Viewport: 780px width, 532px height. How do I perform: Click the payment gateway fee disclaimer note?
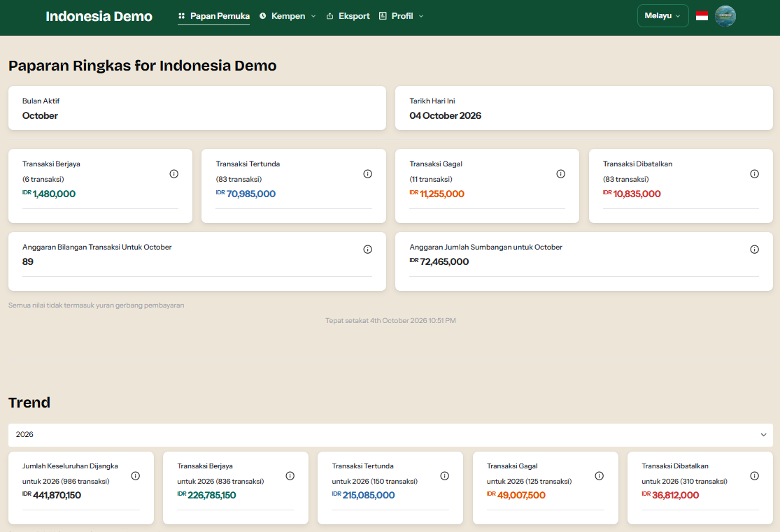click(x=96, y=305)
